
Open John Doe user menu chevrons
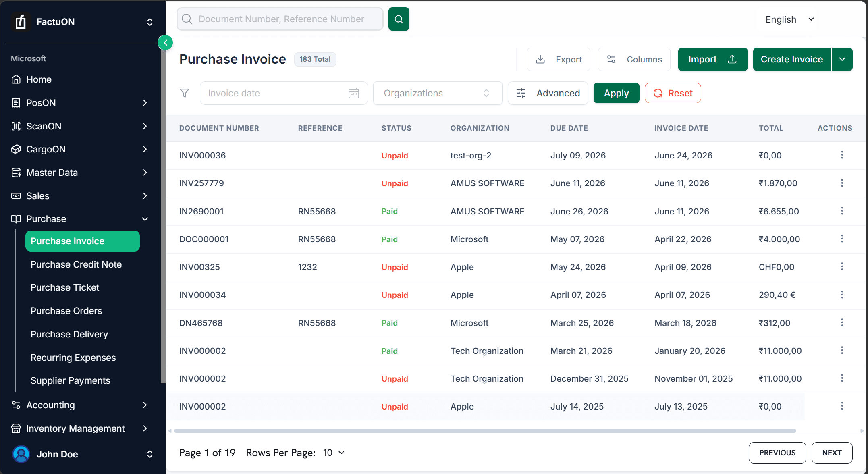point(150,454)
